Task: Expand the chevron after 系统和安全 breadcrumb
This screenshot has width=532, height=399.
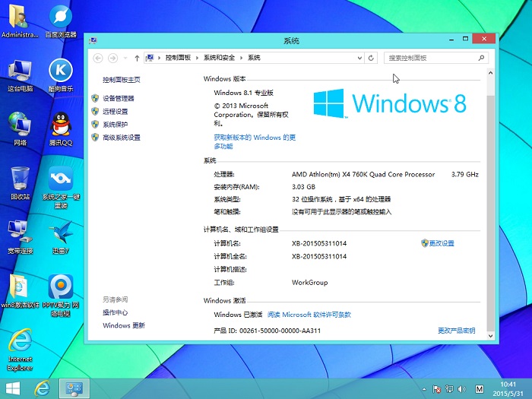Action: tap(241, 58)
